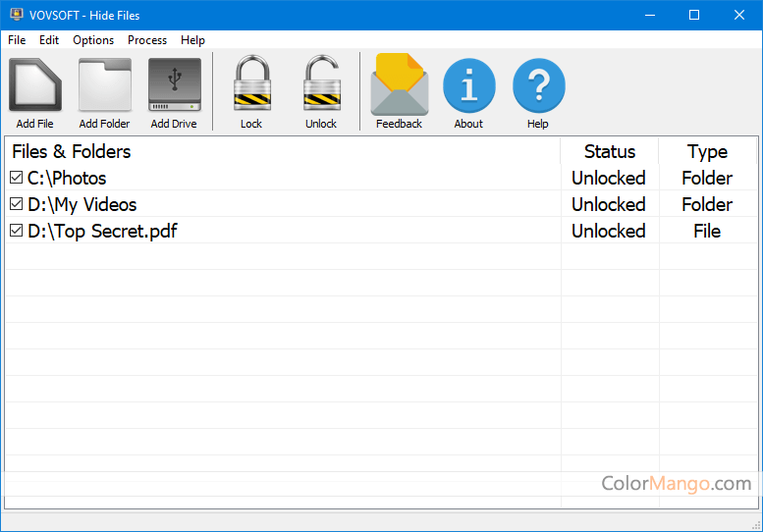Click the Add File toolbar icon
Viewport: 763px width, 532px height.
[34, 86]
